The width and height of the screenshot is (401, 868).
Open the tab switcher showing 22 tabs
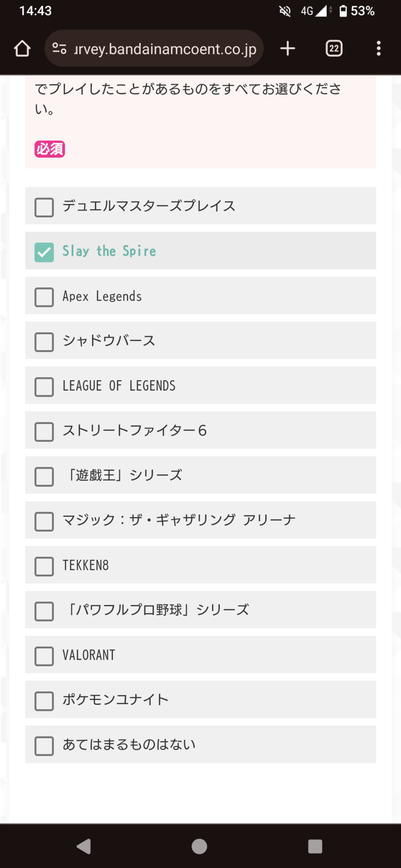point(334,48)
